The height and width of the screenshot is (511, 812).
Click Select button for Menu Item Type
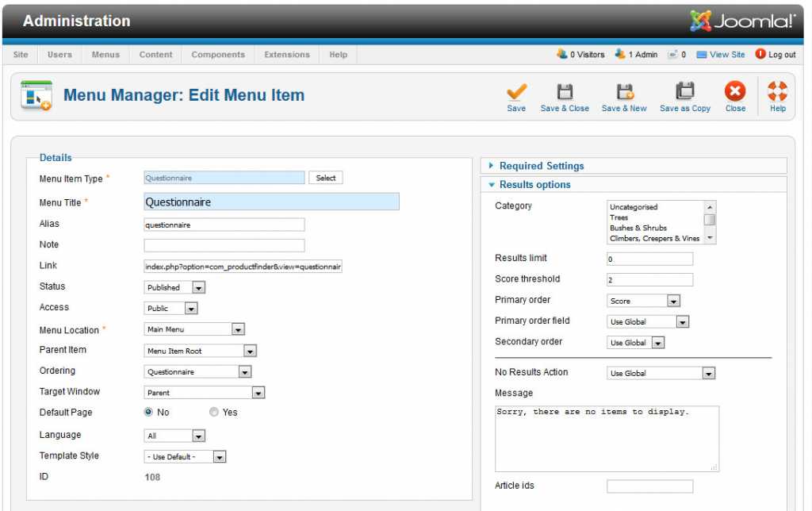326,178
